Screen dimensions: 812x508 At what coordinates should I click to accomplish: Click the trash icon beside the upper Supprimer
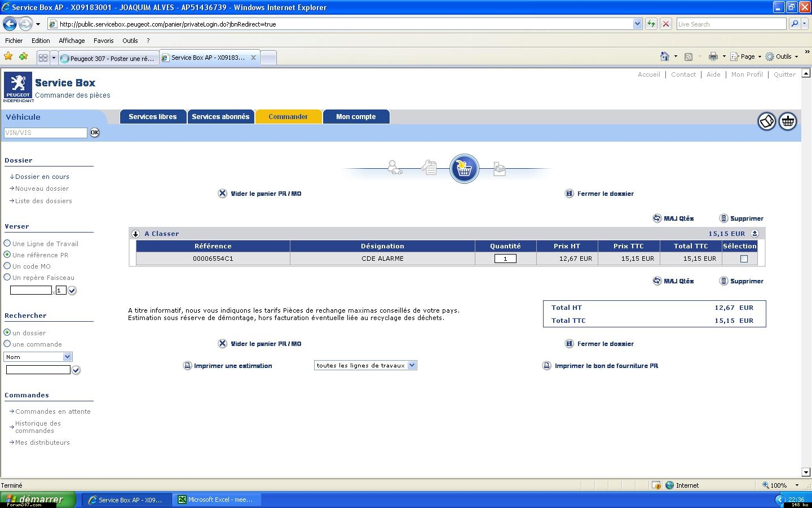[x=723, y=218]
